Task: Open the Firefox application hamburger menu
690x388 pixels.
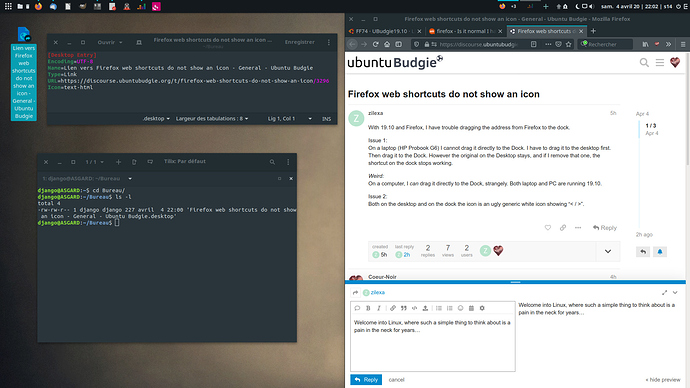Action: [683, 44]
